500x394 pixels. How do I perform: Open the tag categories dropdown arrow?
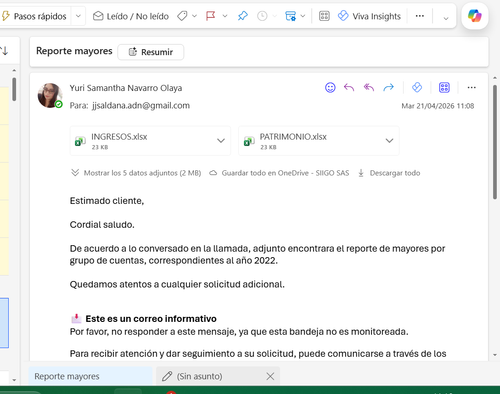point(194,16)
